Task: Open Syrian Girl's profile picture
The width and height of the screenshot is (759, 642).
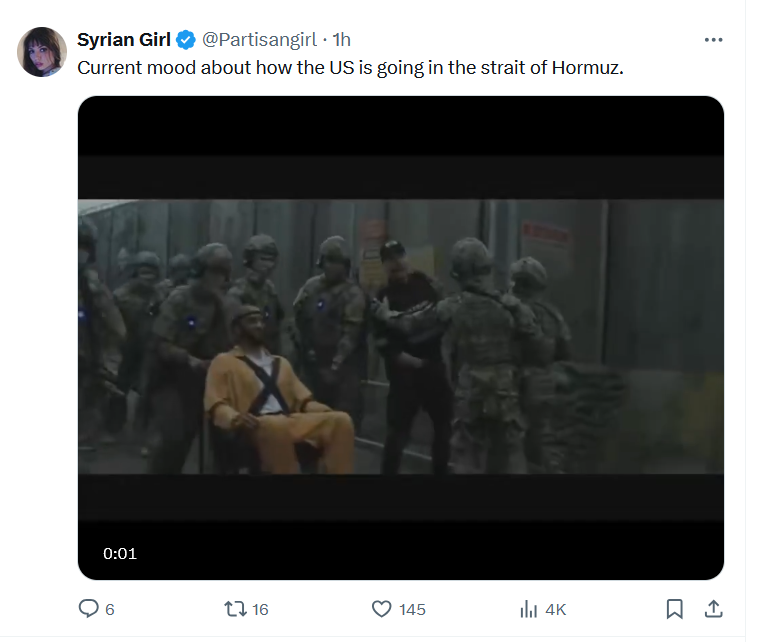Action: point(42,52)
